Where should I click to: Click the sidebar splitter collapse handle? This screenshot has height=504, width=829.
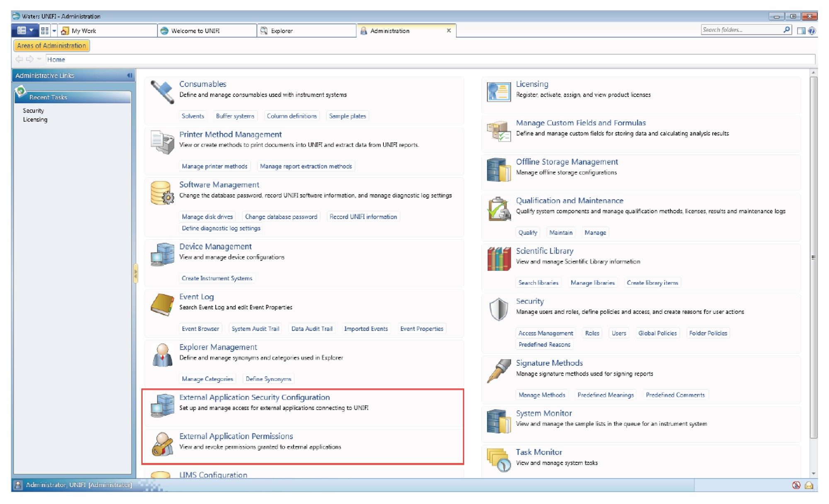pyautogui.click(x=135, y=273)
